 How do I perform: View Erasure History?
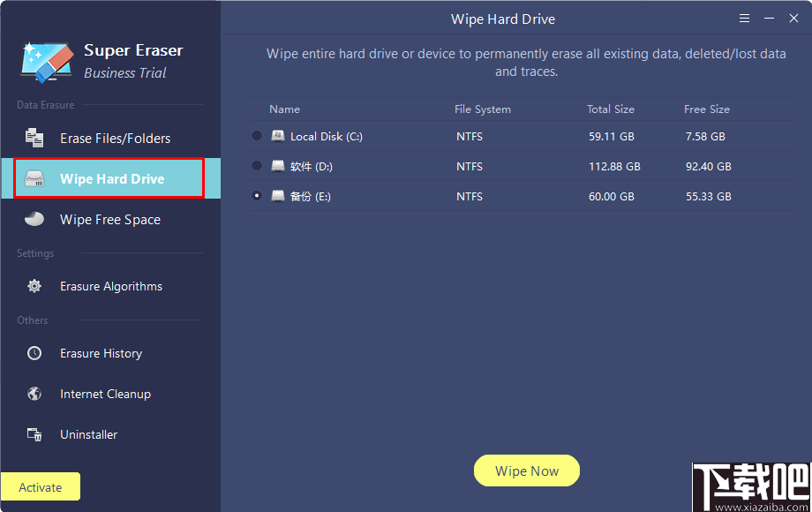pyautogui.click(x=111, y=354)
